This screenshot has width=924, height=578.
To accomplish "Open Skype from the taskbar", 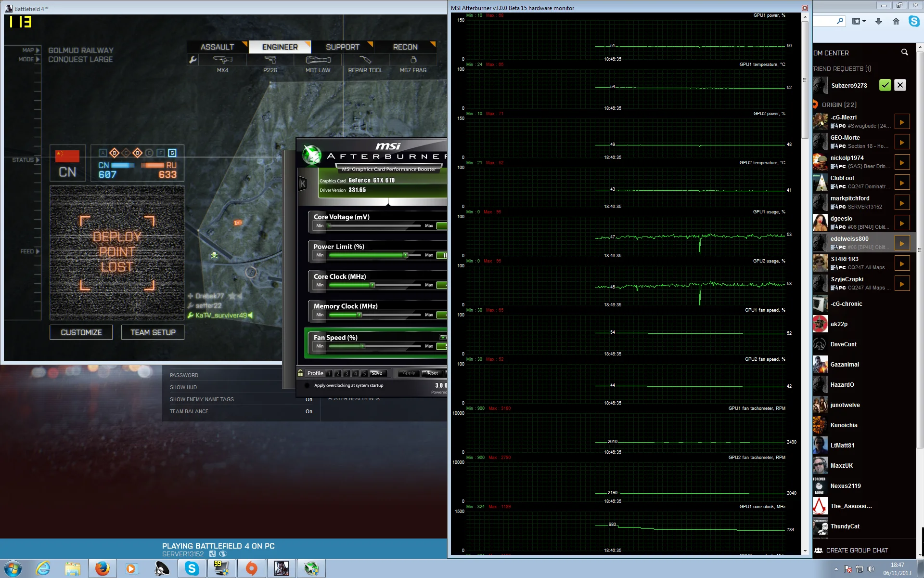I will pyautogui.click(x=192, y=568).
